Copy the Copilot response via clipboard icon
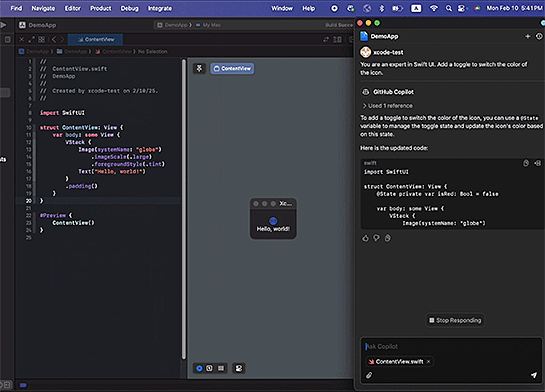The image size is (545, 392). pos(388,238)
